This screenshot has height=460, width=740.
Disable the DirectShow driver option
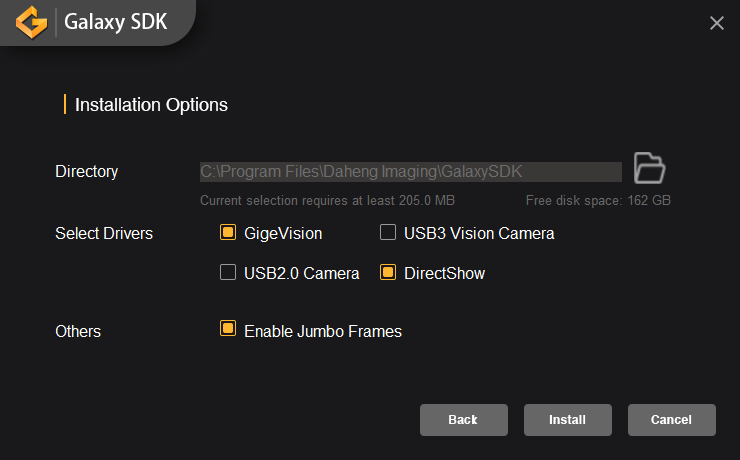point(388,273)
